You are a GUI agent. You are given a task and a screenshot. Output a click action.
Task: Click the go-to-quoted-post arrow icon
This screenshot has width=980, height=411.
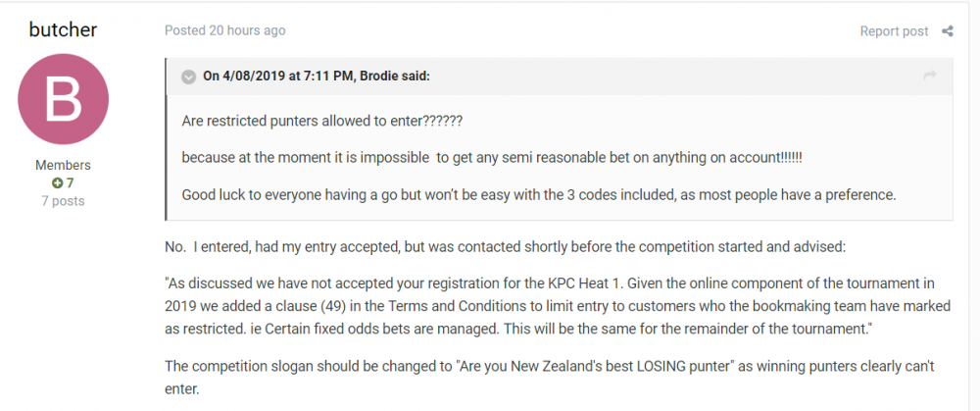coord(930,76)
